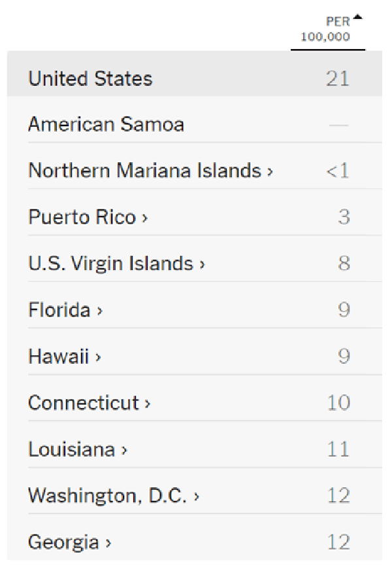Expand chevron next to Northern Mariana Islands
Image resolution: width=392 pixels, height=573 pixels.
point(270,172)
